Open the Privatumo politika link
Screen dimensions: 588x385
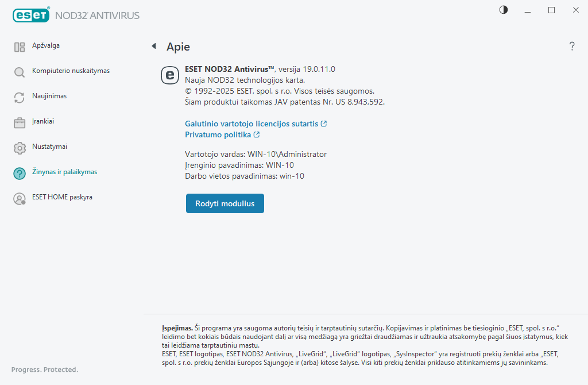tap(218, 134)
